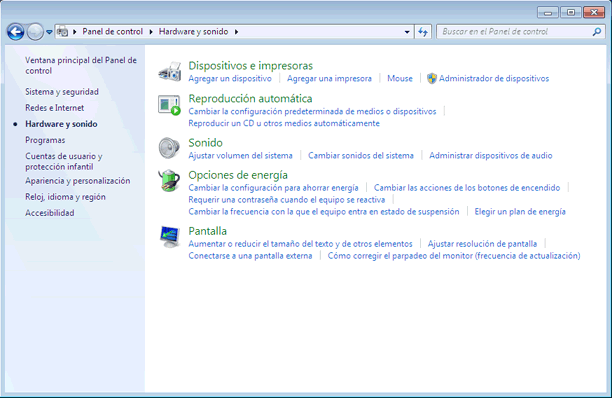Click Agregar una impresora link
Image resolution: width=612 pixels, height=398 pixels.
coord(329,78)
